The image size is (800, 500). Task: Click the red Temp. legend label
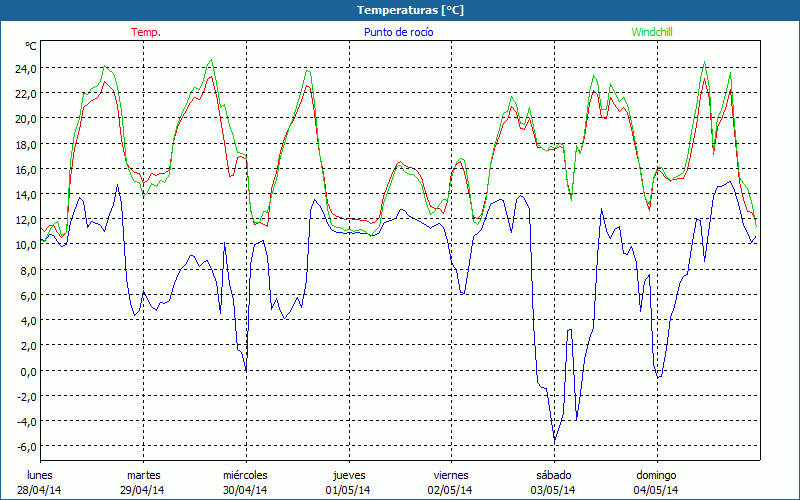point(146,32)
